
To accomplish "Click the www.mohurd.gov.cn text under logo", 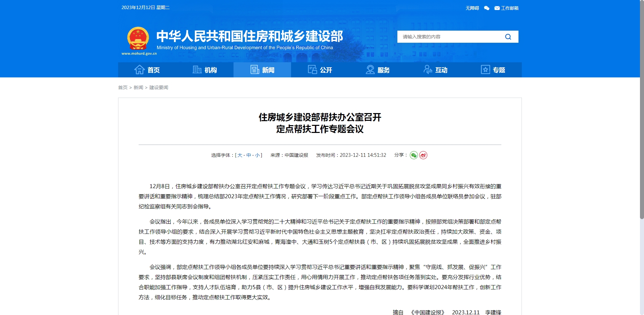I will [x=139, y=54].
